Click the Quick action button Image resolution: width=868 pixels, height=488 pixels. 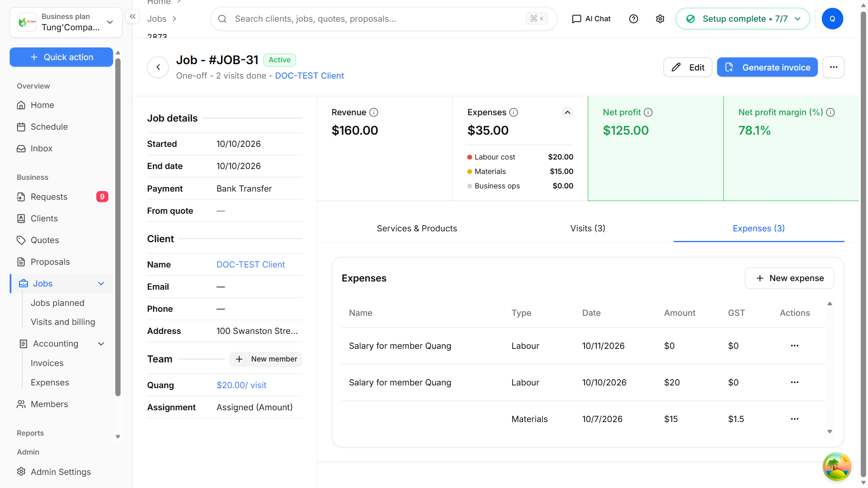click(x=61, y=57)
